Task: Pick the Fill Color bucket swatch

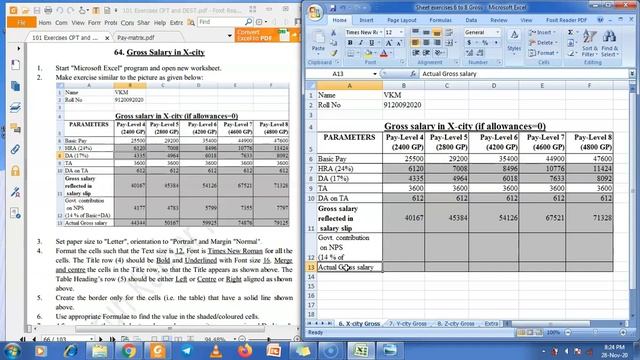Action: point(368,53)
